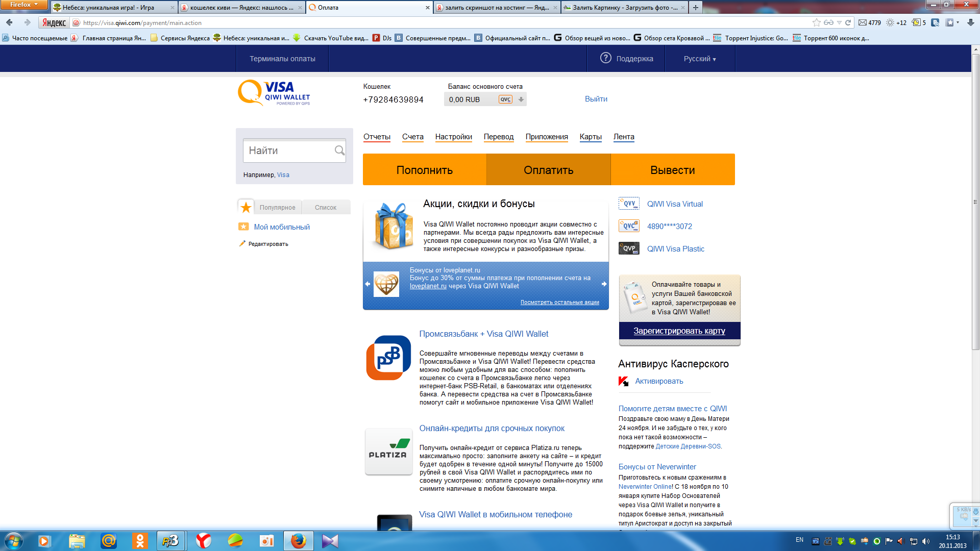Reload the page with the refresh icon
This screenshot has width=980, height=551.
pyautogui.click(x=848, y=22)
